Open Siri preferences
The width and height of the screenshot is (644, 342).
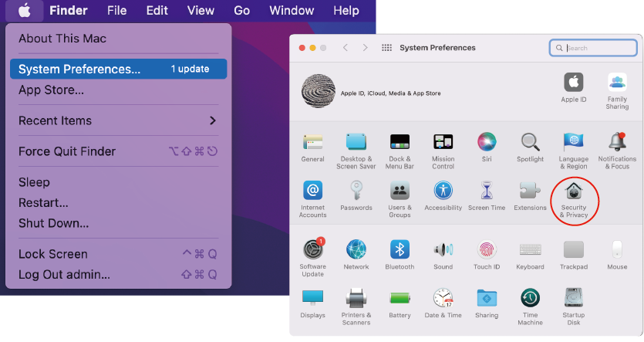(487, 147)
